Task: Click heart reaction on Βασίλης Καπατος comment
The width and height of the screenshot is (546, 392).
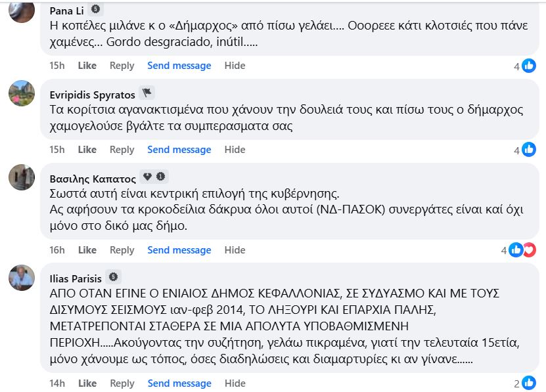Action: tap(529, 250)
